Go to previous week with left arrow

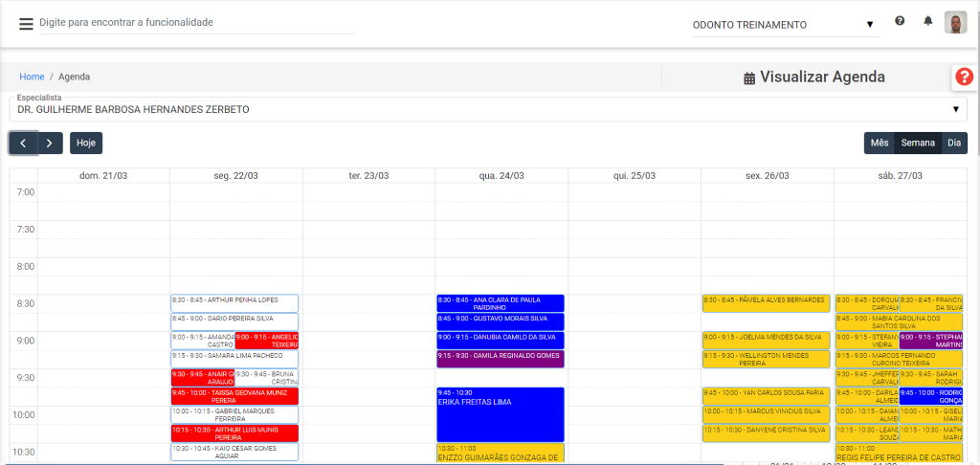(23, 143)
